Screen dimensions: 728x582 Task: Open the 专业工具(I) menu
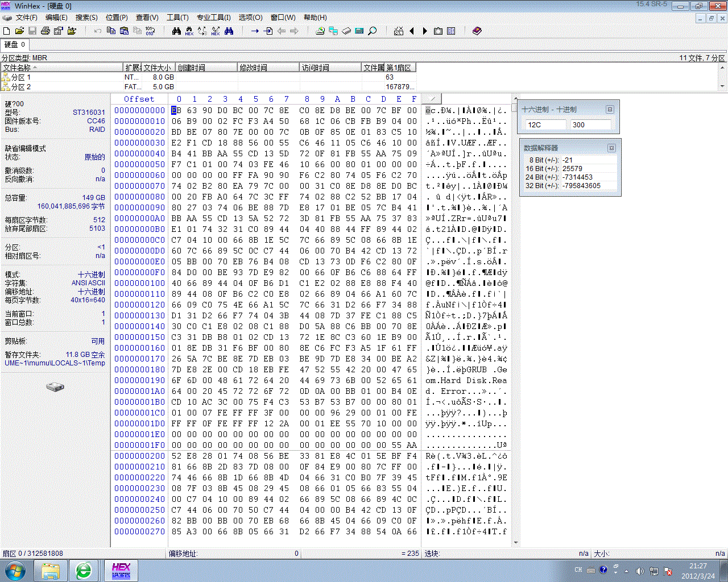[214, 18]
